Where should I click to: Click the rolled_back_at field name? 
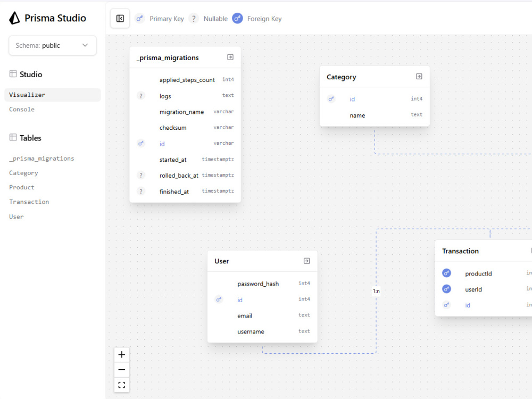[179, 176]
